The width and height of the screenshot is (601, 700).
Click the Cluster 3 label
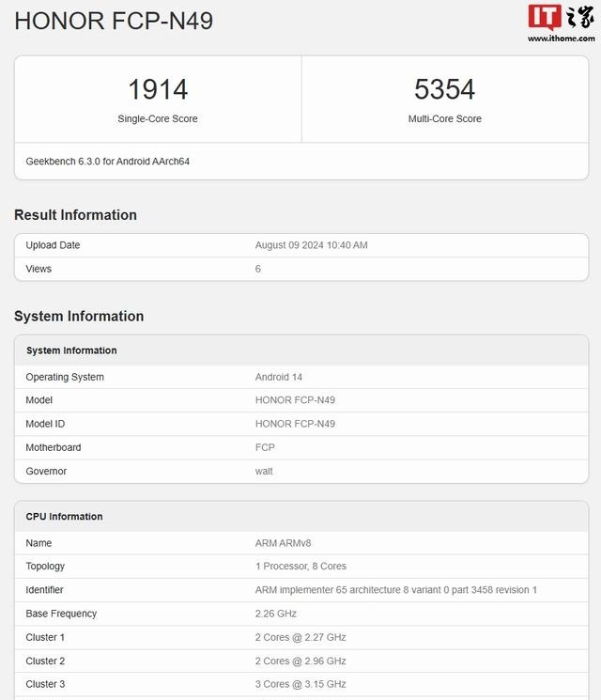pos(45,684)
